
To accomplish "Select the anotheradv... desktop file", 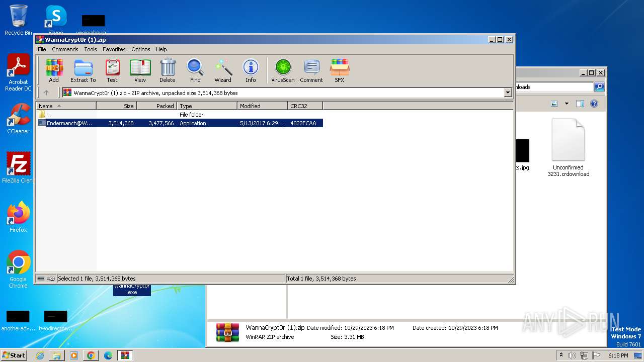I will pyautogui.click(x=18, y=321).
